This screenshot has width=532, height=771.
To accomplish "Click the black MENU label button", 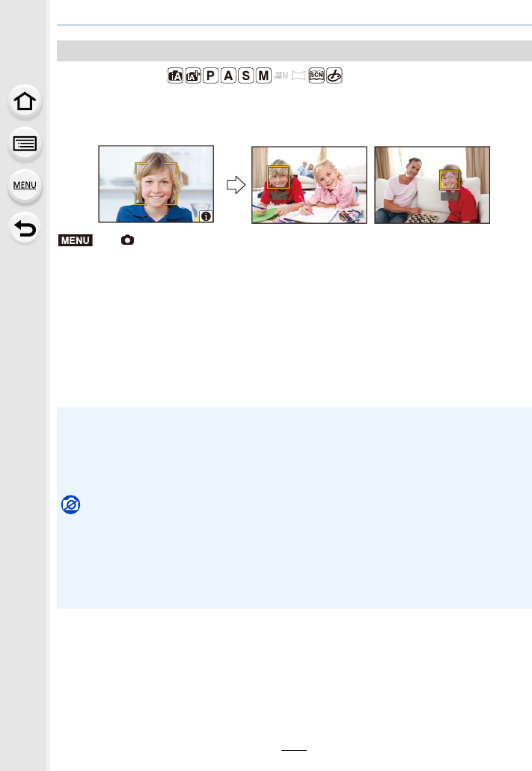I will point(76,240).
